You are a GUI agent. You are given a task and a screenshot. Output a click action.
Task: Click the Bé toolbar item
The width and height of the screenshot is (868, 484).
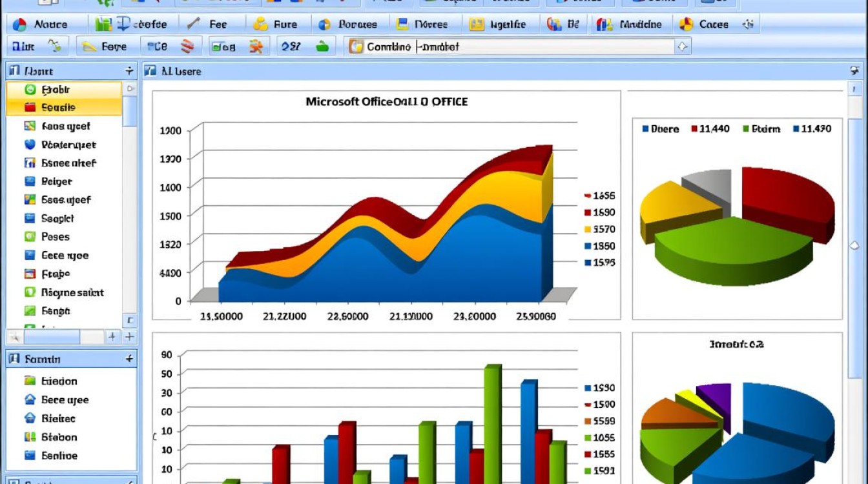[564, 25]
